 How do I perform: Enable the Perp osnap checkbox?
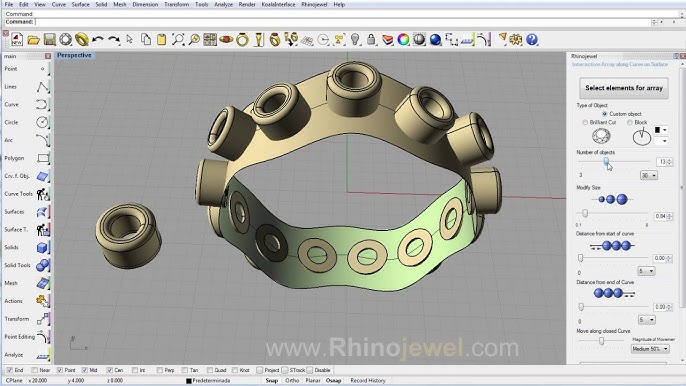[160, 370]
